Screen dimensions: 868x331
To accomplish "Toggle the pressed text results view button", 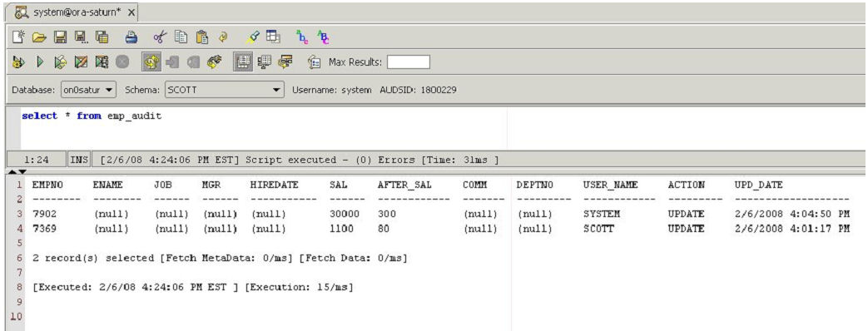I will (243, 62).
